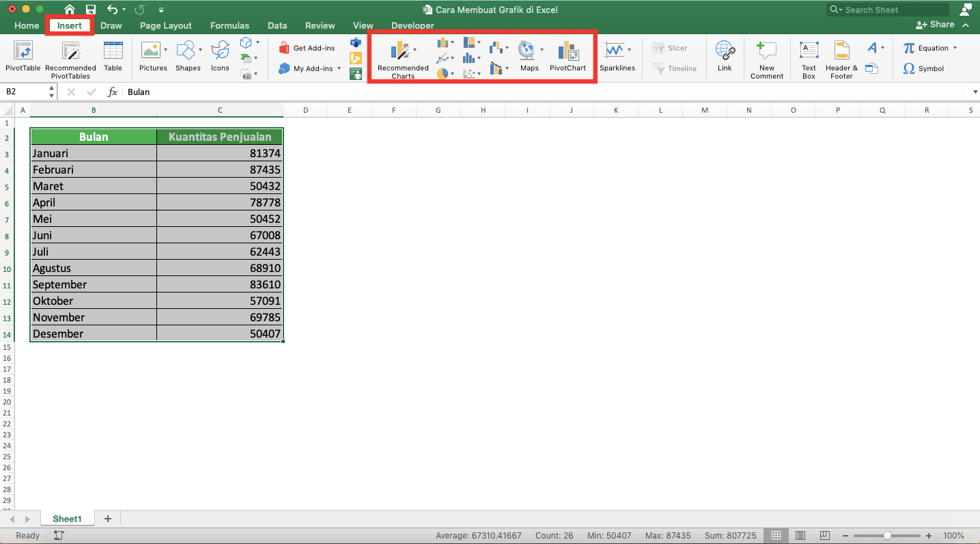980x544 pixels.
Task: Switch to Page Layout view
Action: 800,536
